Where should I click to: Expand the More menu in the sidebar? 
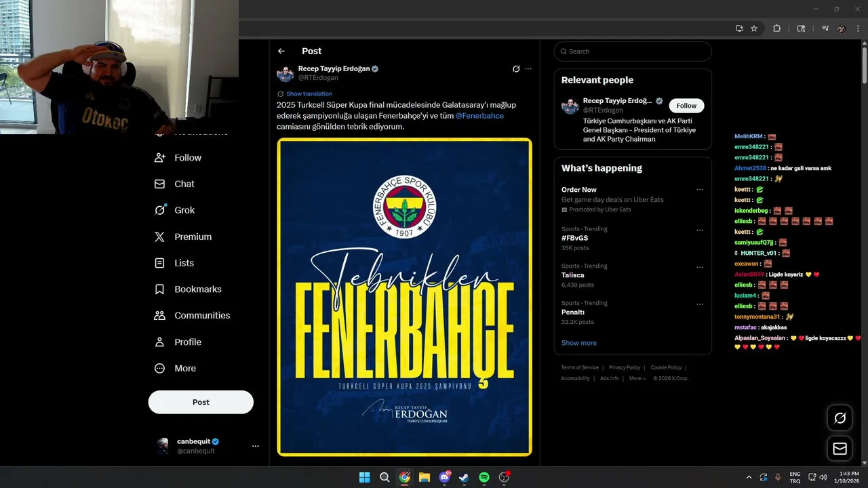(175, 369)
